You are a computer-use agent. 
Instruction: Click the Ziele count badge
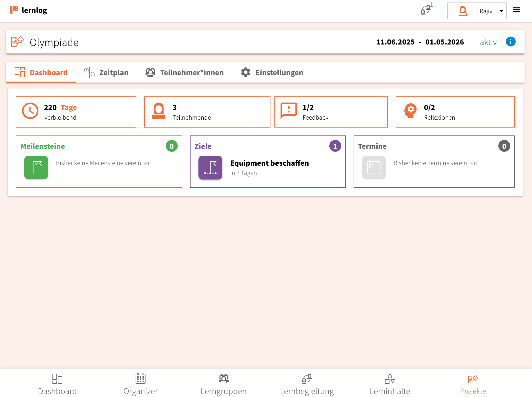click(x=335, y=146)
